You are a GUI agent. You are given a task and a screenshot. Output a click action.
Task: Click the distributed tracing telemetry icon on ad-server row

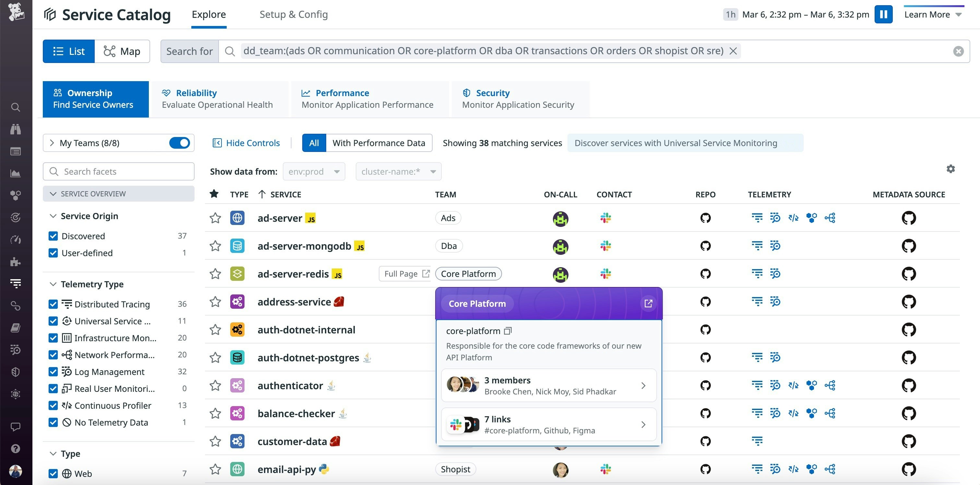click(x=757, y=218)
